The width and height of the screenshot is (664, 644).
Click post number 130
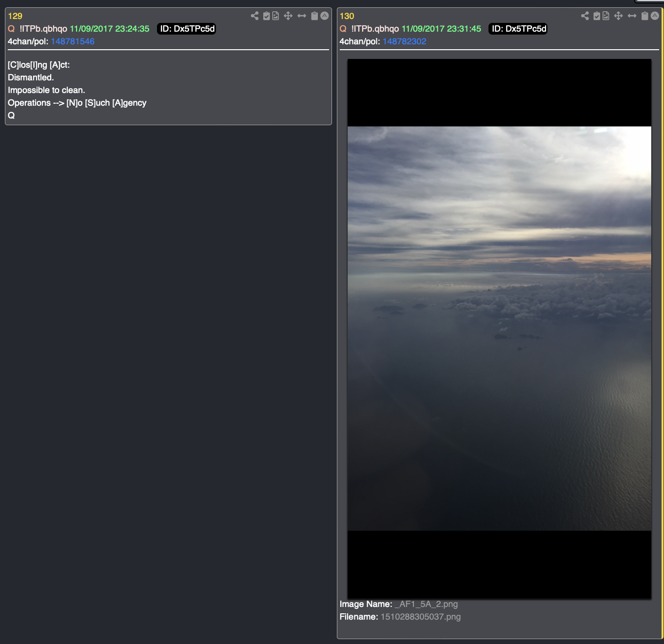tap(347, 16)
